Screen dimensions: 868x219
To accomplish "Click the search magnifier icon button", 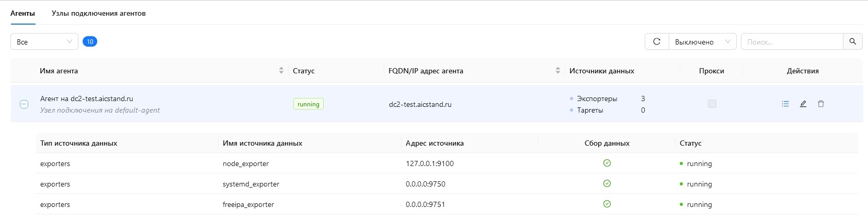I will point(852,41).
